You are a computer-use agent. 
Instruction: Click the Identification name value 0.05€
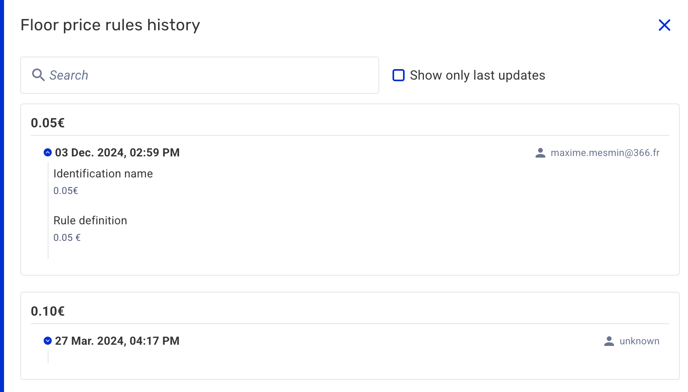coord(66,191)
